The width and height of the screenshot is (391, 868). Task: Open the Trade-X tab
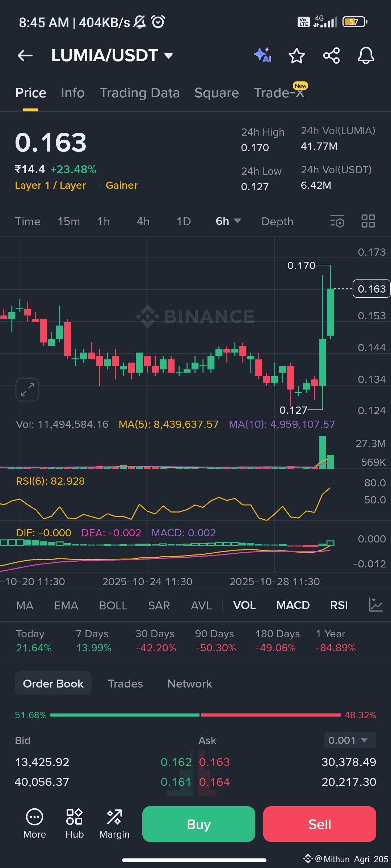pyautogui.click(x=279, y=93)
